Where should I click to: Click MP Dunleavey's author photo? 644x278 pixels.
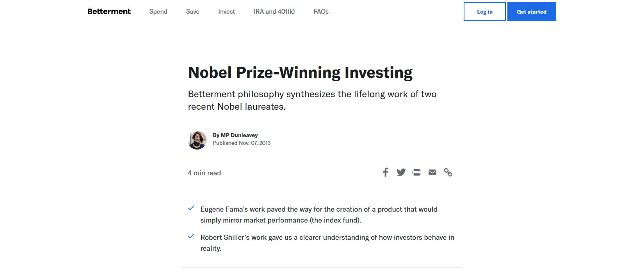pyautogui.click(x=197, y=140)
